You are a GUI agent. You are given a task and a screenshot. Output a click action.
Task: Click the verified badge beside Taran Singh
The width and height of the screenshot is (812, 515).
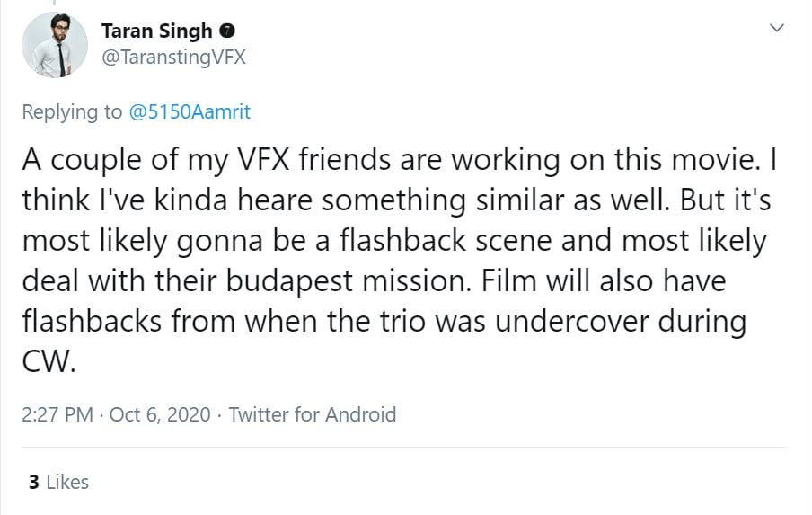228,31
